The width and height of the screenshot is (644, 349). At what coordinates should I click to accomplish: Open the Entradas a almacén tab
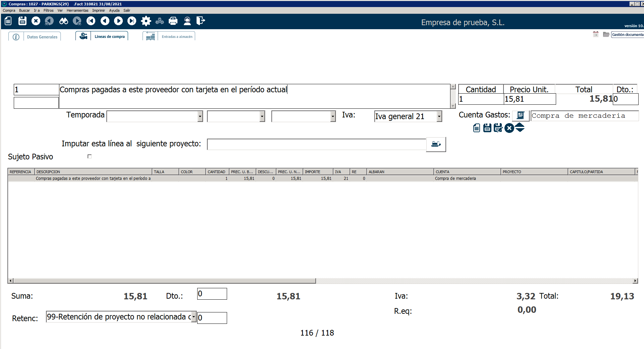pyautogui.click(x=177, y=37)
